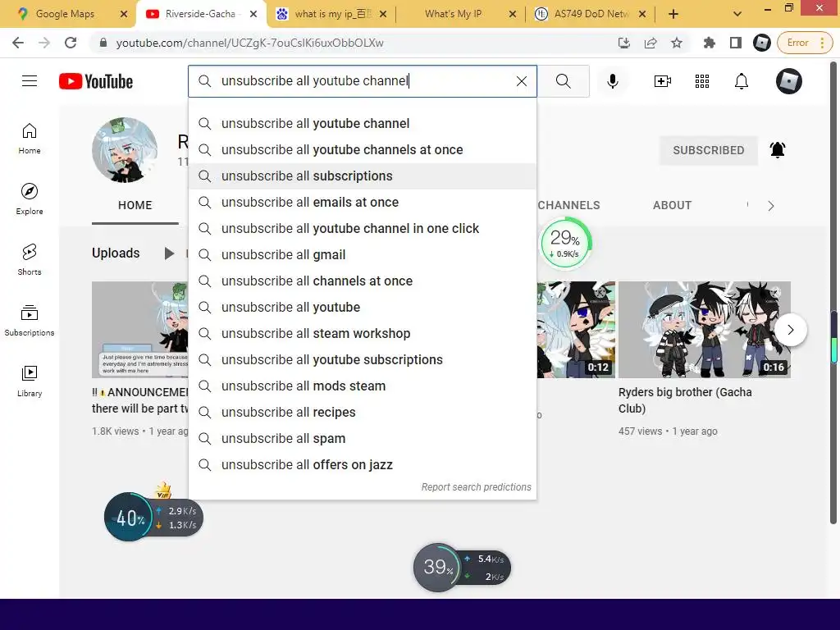Go back with browser back arrow
Viewport: 840px width, 630px height.
point(18,43)
